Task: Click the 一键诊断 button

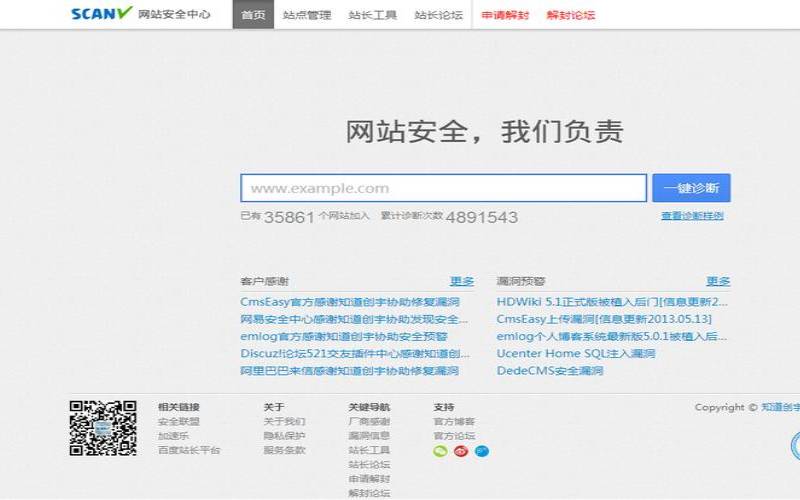Action: (x=691, y=188)
